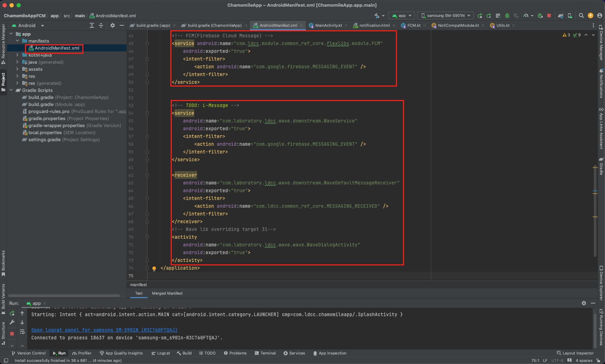The height and width of the screenshot is (364, 605).
Task: Collapse the app module tree node
Action: coord(11,34)
